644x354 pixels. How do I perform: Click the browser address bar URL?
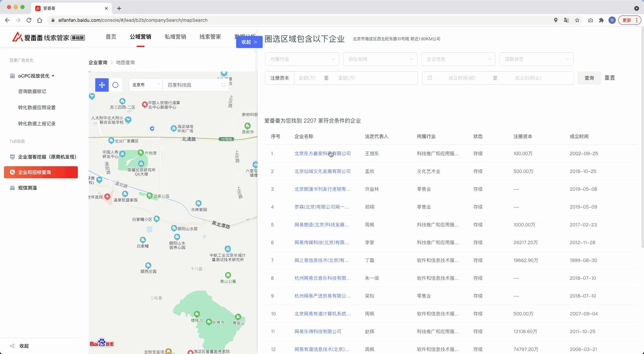[133, 20]
